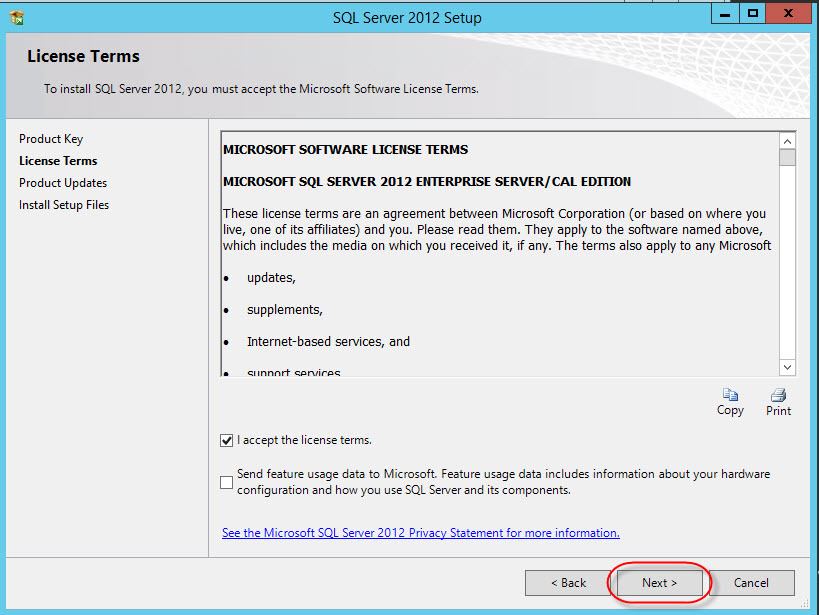This screenshot has height=615, width=819.
Task: Maximize the SQL Server 2012 Setup window
Action: [753, 14]
